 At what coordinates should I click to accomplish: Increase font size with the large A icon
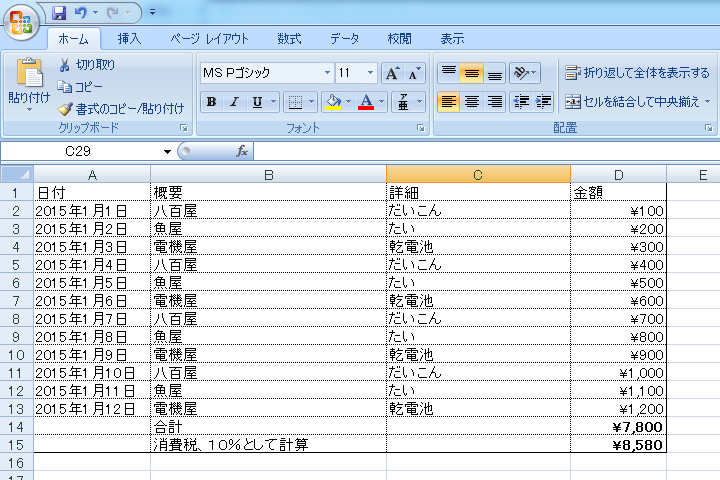(x=393, y=73)
